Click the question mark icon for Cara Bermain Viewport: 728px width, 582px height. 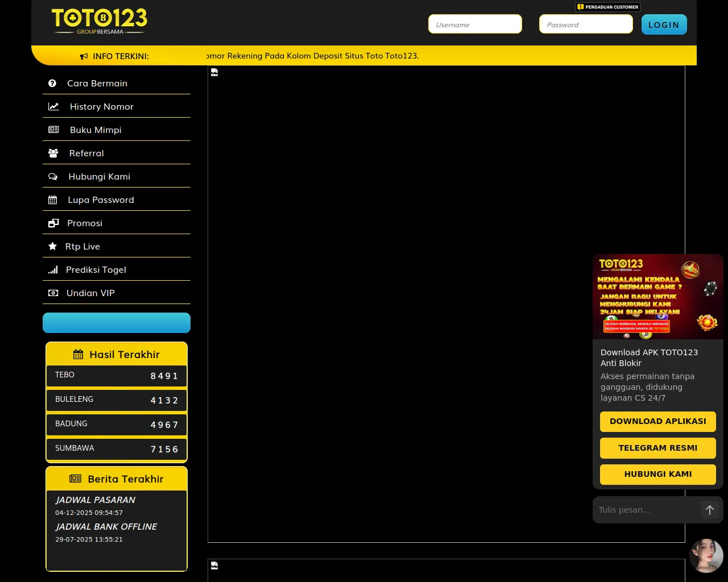[x=52, y=83]
